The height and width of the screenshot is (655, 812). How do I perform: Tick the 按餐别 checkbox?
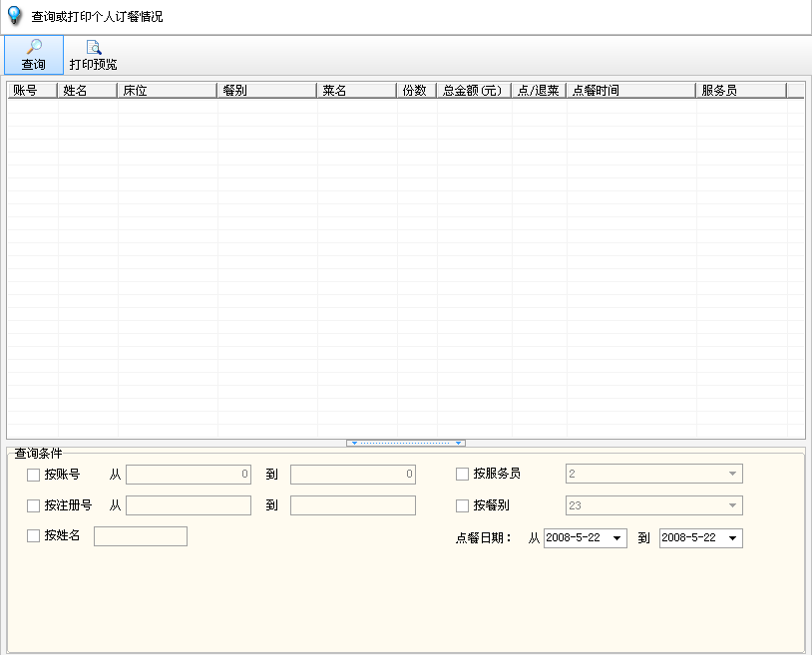tap(463, 505)
